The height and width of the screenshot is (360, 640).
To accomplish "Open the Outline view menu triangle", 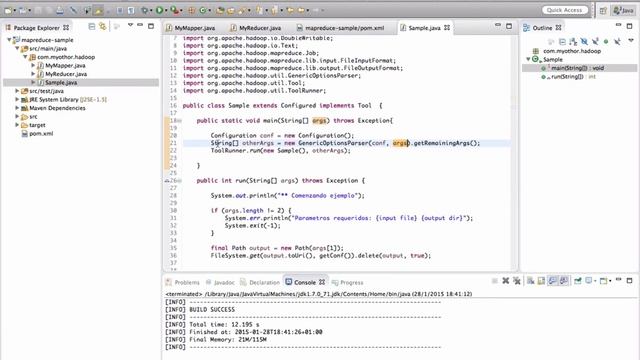I will [631, 40].
